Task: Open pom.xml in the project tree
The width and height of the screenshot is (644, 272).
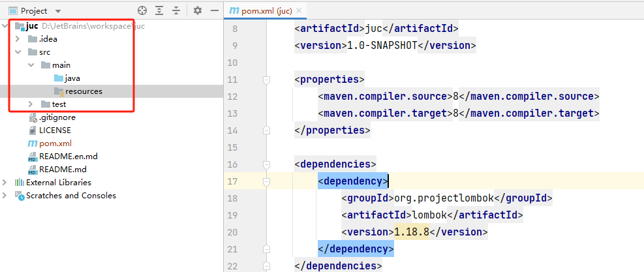Action: (55, 144)
